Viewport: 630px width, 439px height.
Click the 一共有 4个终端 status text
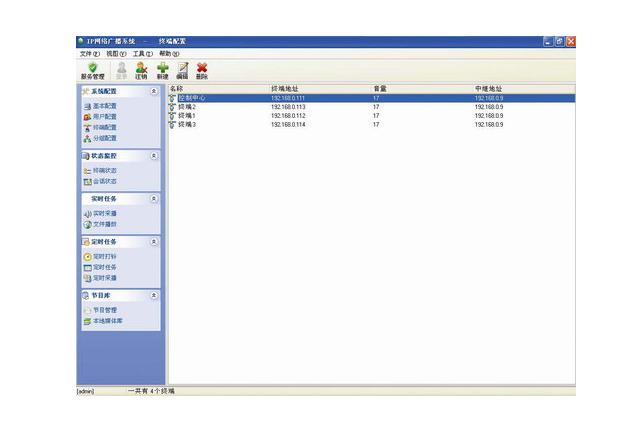pyautogui.click(x=151, y=391)
